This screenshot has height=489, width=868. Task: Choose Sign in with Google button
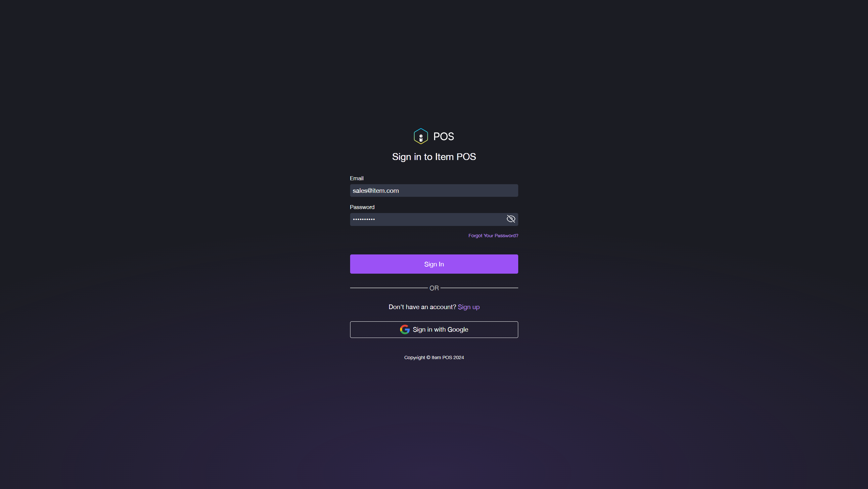point(434,330)
